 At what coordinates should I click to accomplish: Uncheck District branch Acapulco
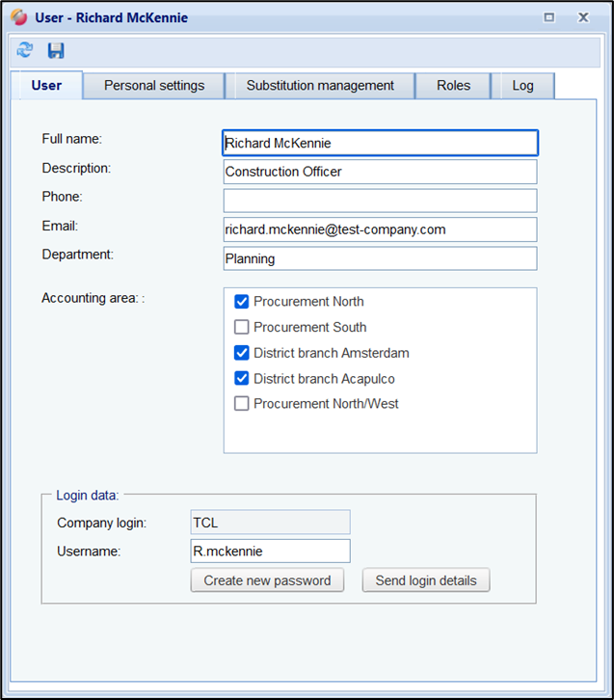(x=242, y=379)
